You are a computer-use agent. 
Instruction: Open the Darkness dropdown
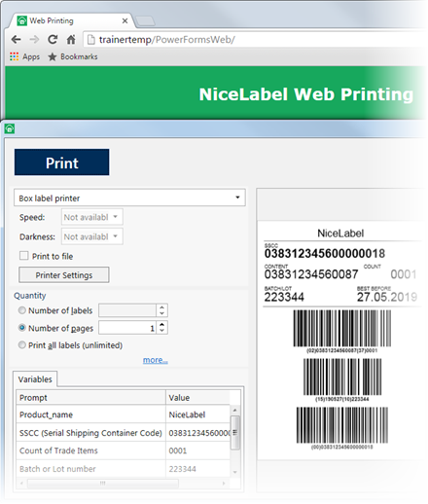92,236
